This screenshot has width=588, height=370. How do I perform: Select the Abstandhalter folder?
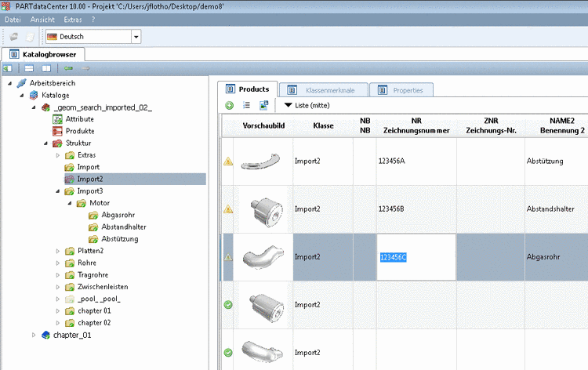pos(124,227)
